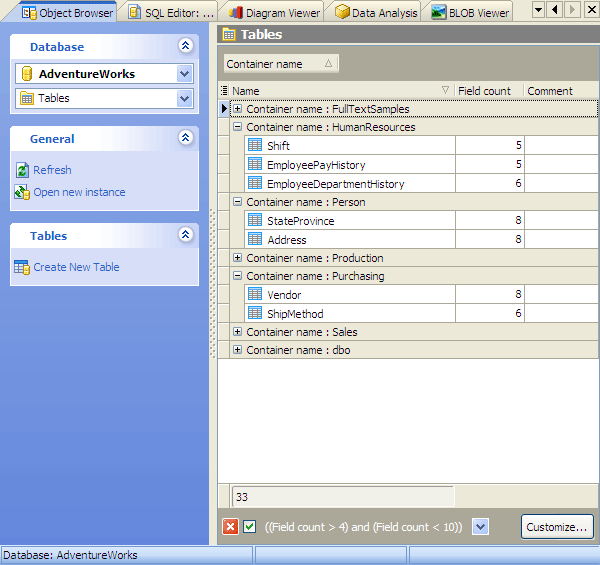Click the Vendor table icon
Image resolution: width=600 pixels, height=565 pixels.
pos(255,294)
